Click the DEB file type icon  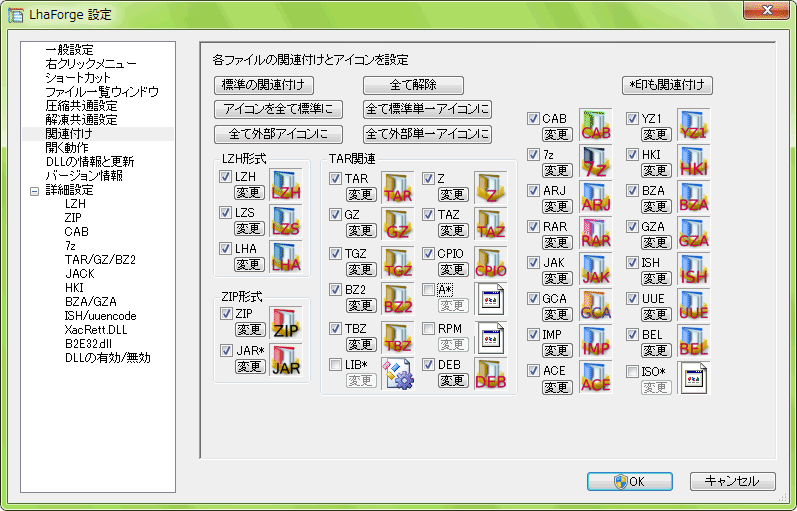[491, 374]
